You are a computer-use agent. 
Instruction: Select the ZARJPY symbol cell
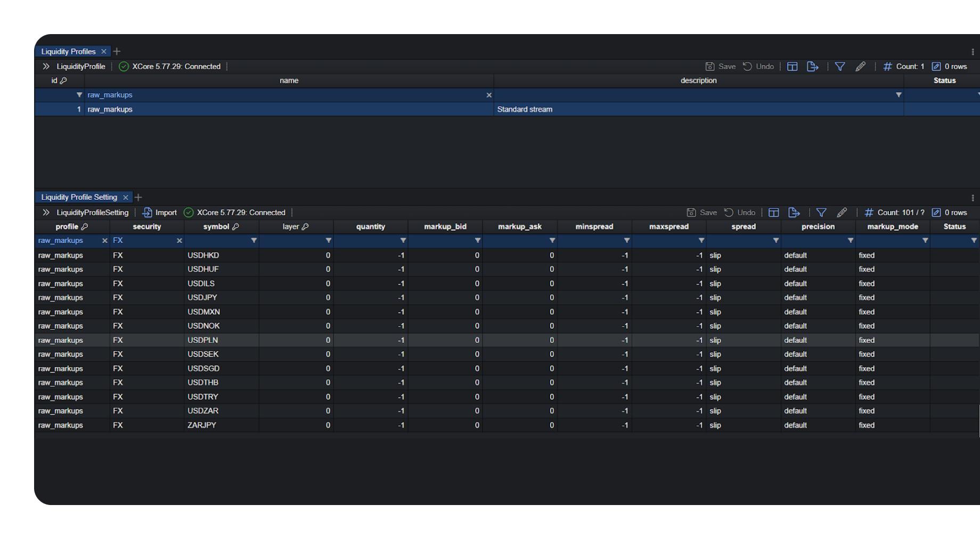click(x=222, y=425)
